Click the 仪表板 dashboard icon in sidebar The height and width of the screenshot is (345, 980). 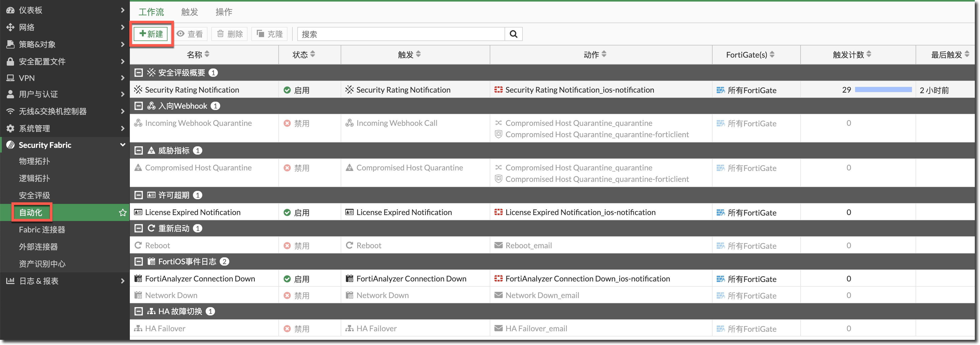coord(10,10)
